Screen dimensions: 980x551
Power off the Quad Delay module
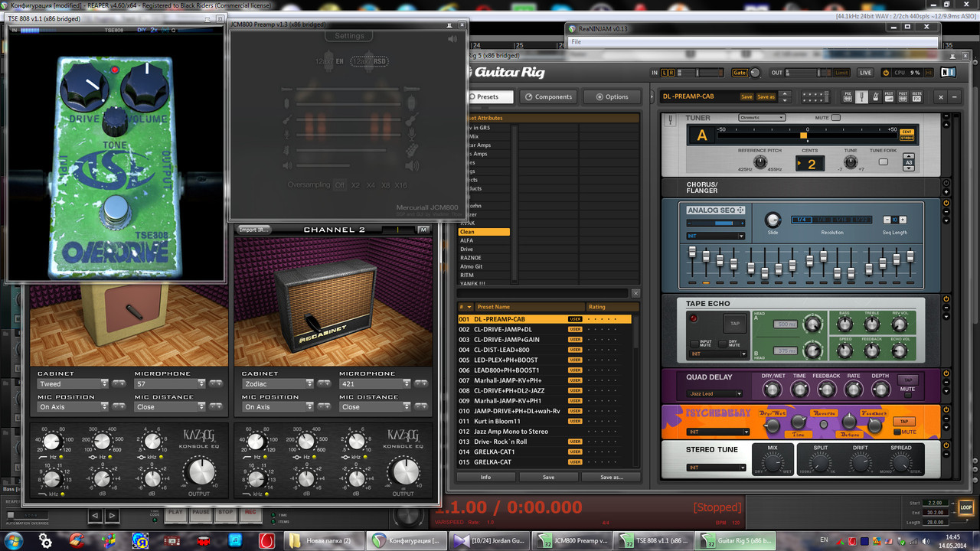tap(946, 374)
